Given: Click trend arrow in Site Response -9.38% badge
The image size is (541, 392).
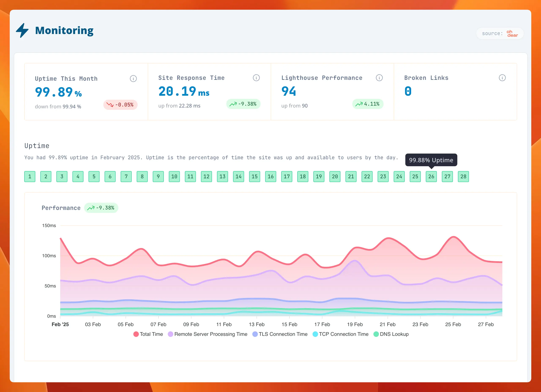Looking at the screenshot, I should [233, 104].
